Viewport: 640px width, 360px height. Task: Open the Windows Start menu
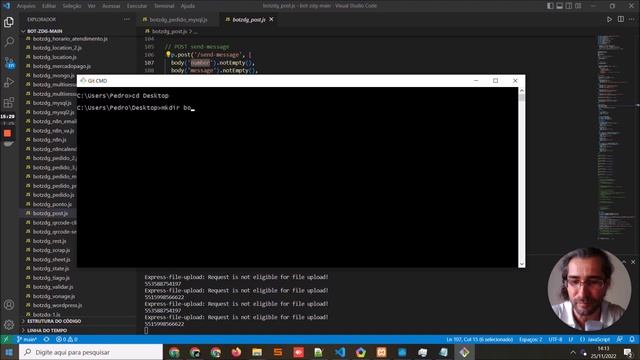pos(9,352)
